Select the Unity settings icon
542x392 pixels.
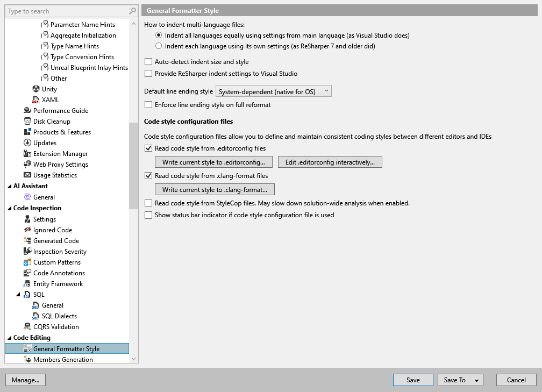click(37, 89)
